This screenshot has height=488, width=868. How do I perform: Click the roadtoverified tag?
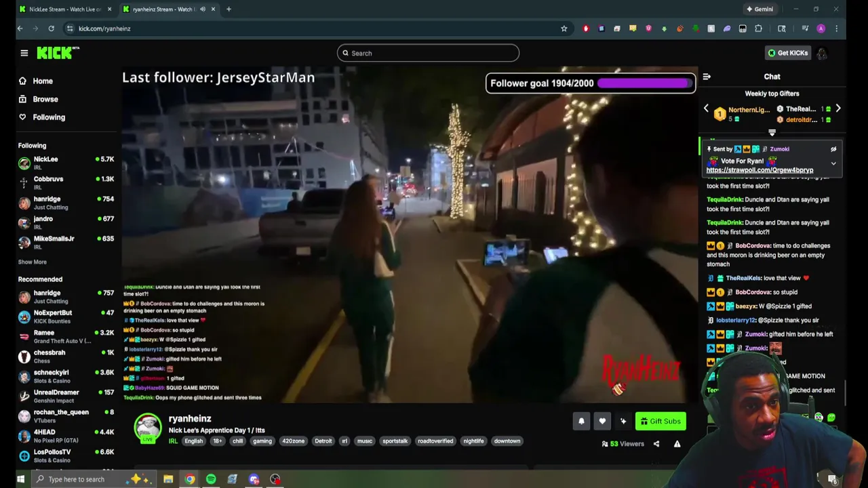pos(435,441)
